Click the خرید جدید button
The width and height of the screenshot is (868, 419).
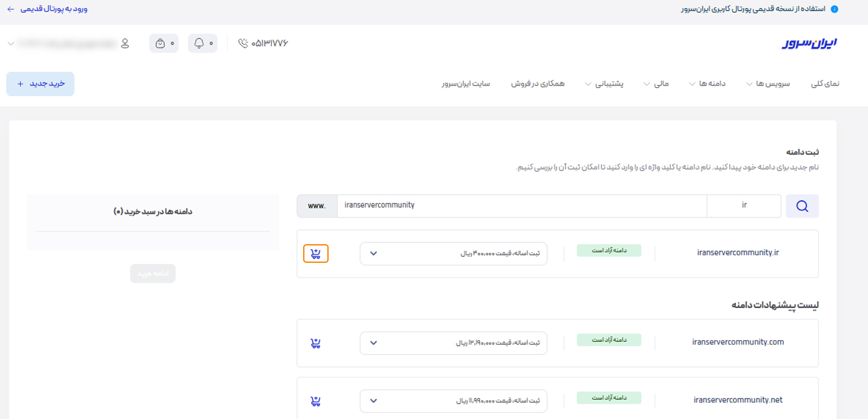click(40, 83)
